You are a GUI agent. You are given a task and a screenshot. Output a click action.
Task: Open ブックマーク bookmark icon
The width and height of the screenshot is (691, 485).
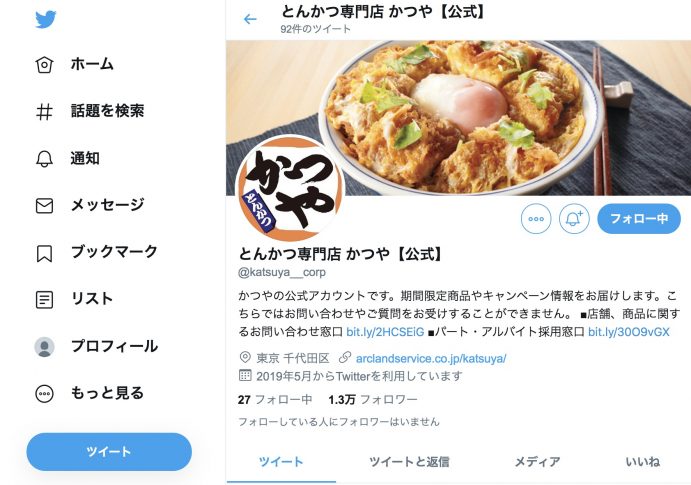(x=44, y=253)
